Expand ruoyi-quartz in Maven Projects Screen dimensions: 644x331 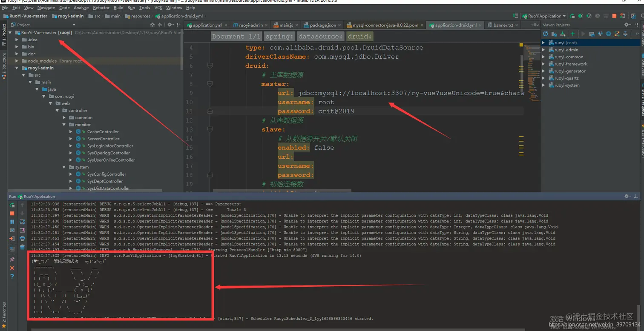tap(543, 78)
